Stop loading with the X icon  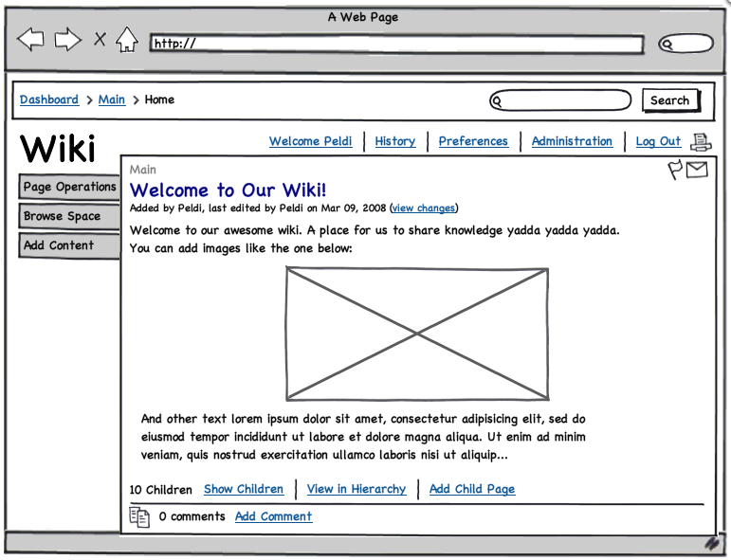[x=100, y=39]
